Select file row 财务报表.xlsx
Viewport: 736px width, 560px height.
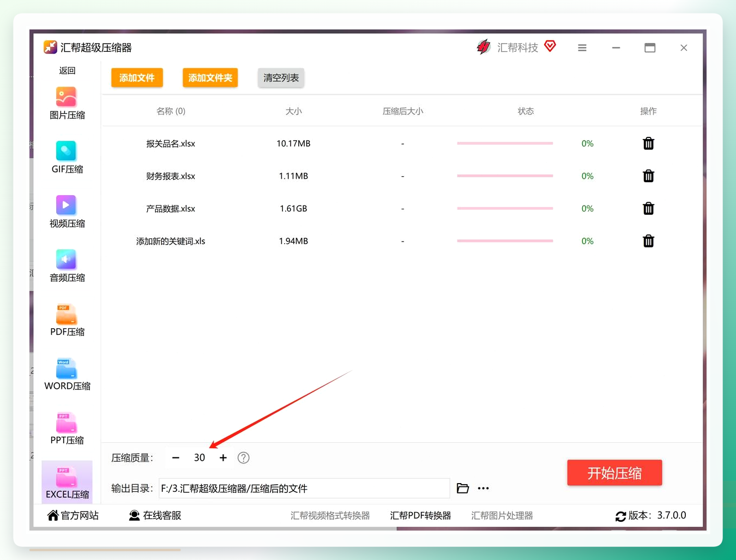pyautogui.click(x=402, y=176)
